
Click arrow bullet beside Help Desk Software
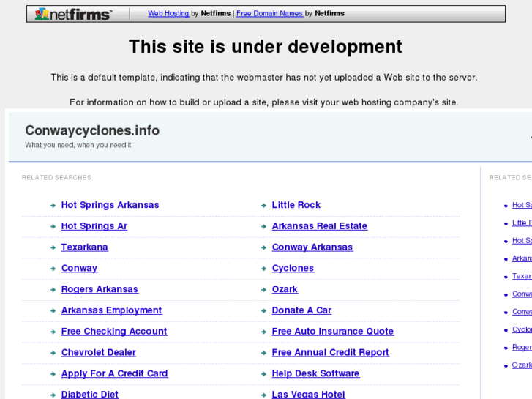point(263,374)
